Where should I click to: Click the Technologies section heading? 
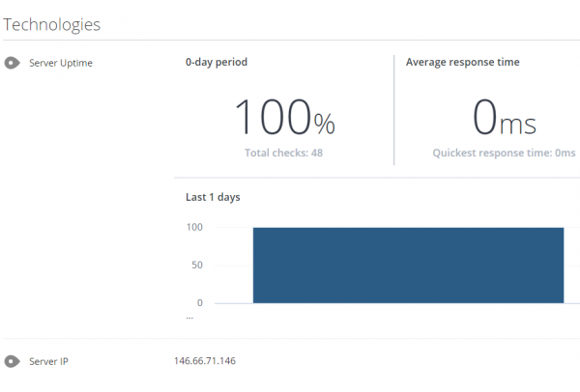click(x=52, y=25)
